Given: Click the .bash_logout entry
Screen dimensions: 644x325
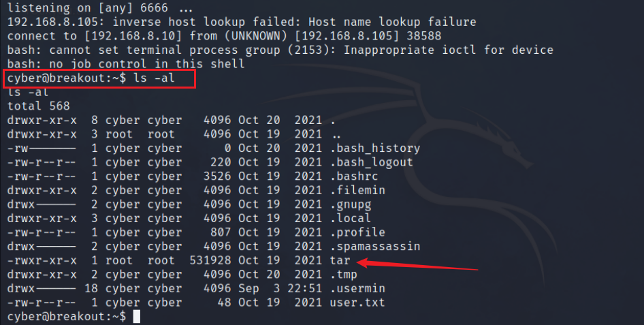Looking at the screenshot, I should [372, 162].
